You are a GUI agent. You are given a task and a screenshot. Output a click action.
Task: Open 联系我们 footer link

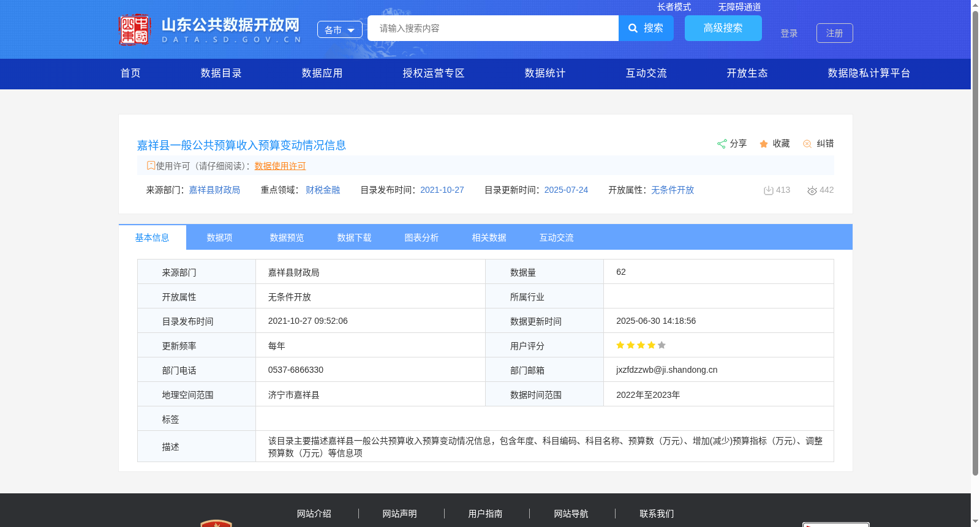(657, 514)
